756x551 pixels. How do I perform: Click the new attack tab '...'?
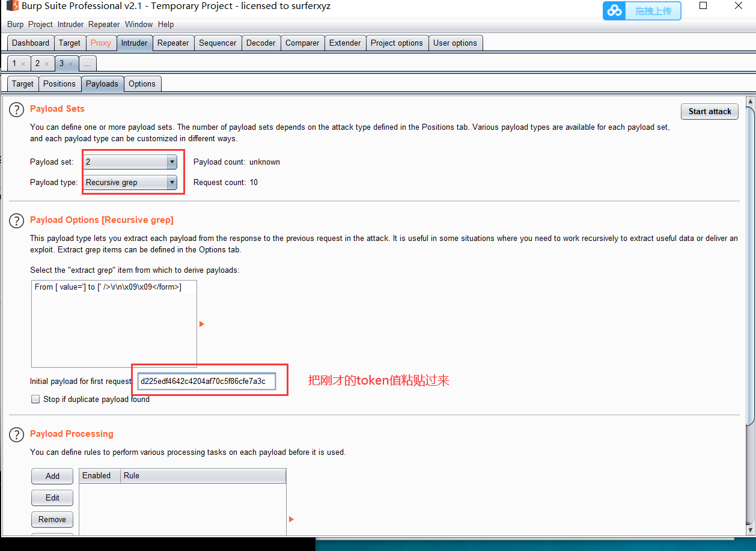pyautogui.click(x=87, y=64)
